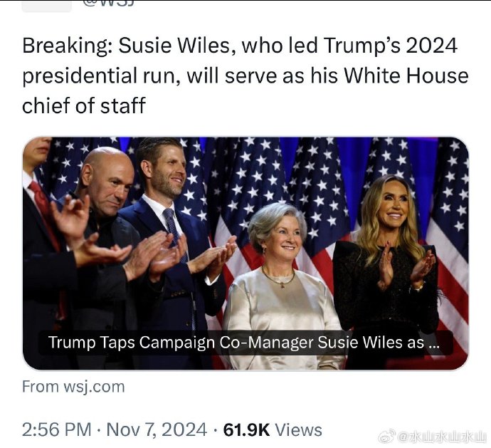Click the red tie at photo's left edge
Image resolution: width=491 pixels, height=448 pixels.
pos(46,212)
